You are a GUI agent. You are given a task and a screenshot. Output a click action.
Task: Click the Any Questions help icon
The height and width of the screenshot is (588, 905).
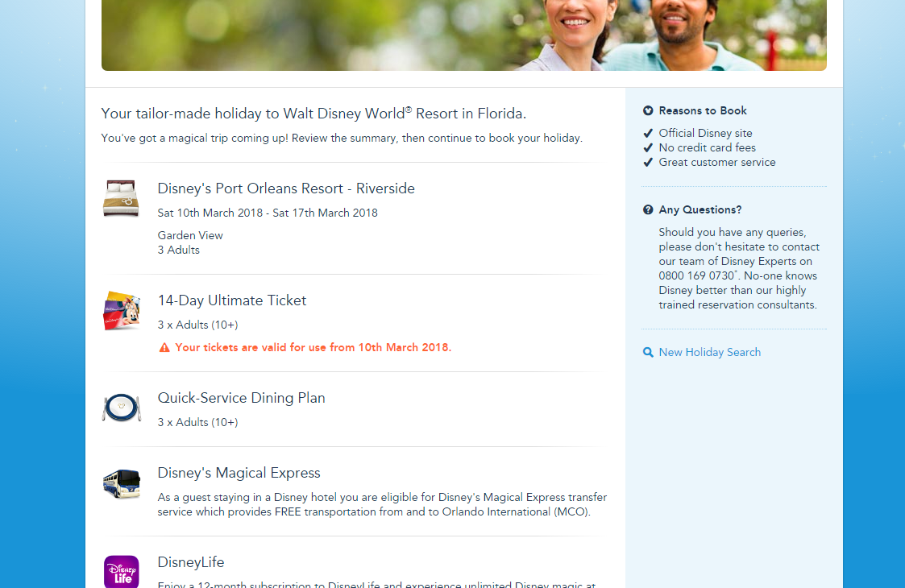[x=648, y=210]
